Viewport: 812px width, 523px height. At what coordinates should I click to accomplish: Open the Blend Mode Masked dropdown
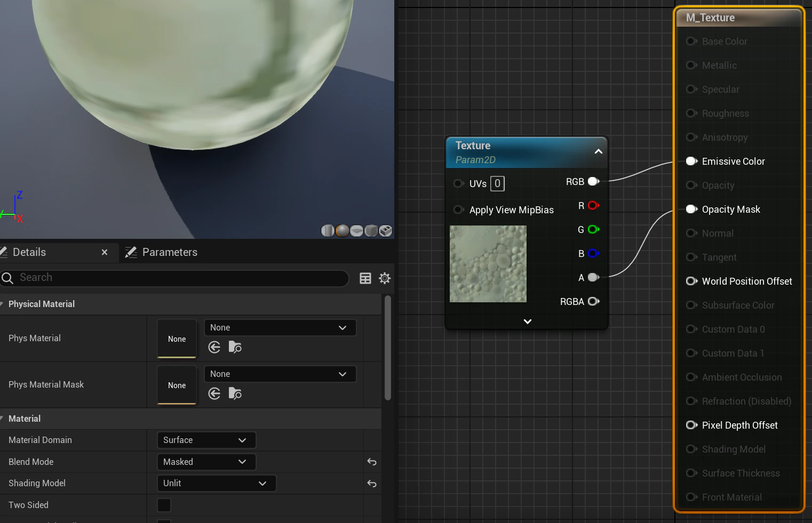coord(206,462)
